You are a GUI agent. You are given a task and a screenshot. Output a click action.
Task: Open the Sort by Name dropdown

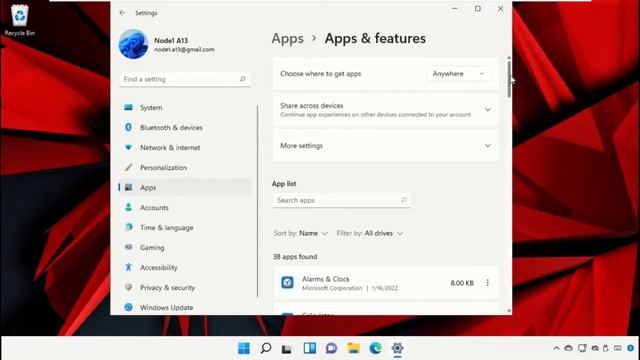pyautogui.click(x=301, y=233)
